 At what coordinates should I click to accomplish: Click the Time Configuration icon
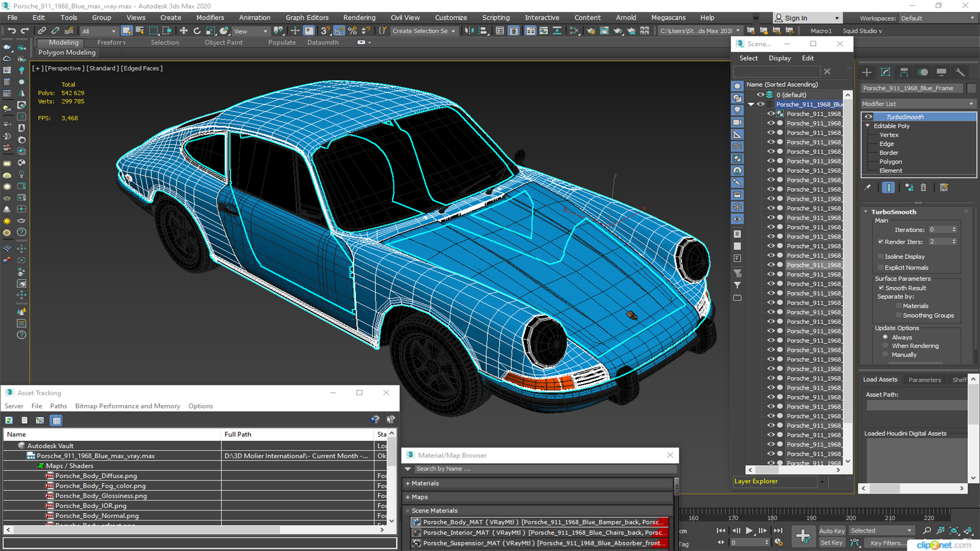(778, 542)
